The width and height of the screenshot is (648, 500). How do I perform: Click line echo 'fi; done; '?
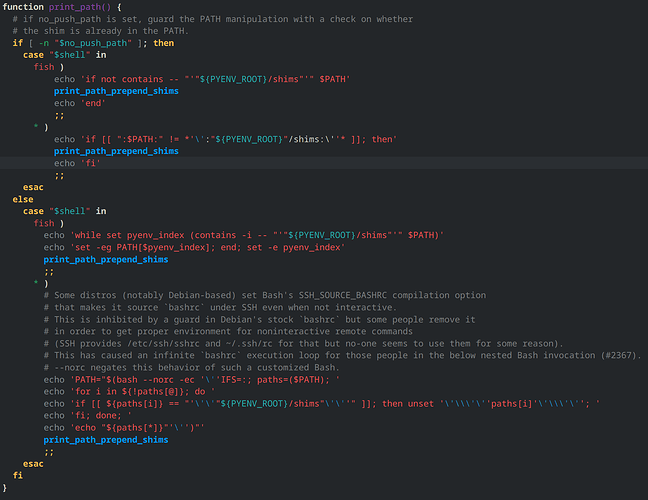point(88,415)
